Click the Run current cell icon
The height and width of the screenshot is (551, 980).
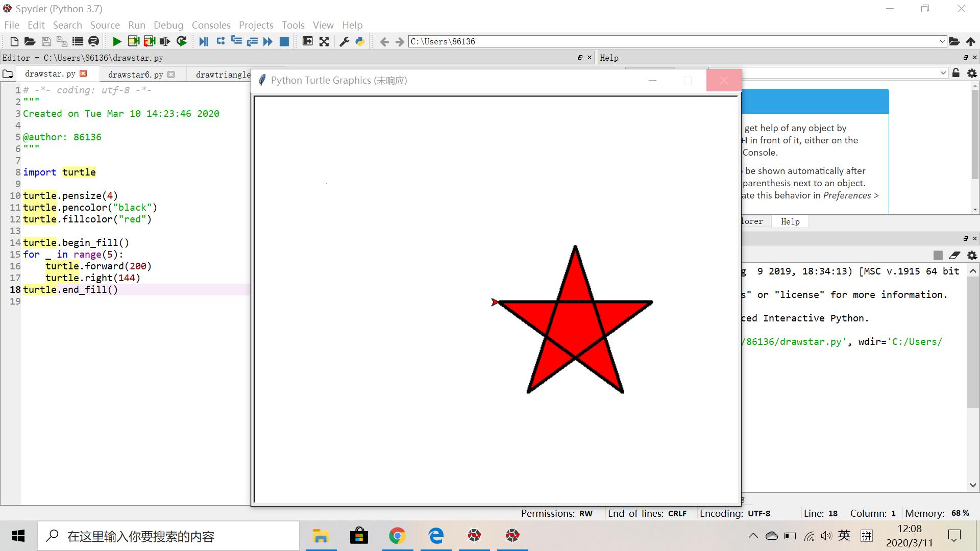click(x=133, y=42)
